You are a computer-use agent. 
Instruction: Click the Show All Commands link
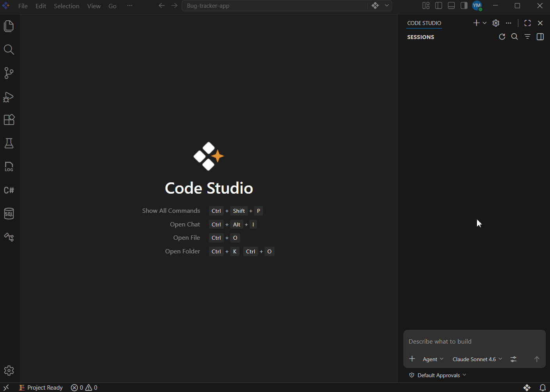[171, 211]
